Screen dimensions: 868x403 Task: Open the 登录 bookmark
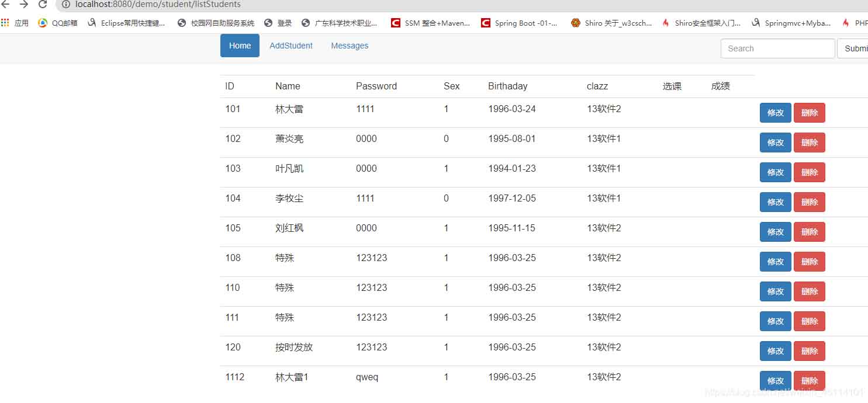pos(278,23)
